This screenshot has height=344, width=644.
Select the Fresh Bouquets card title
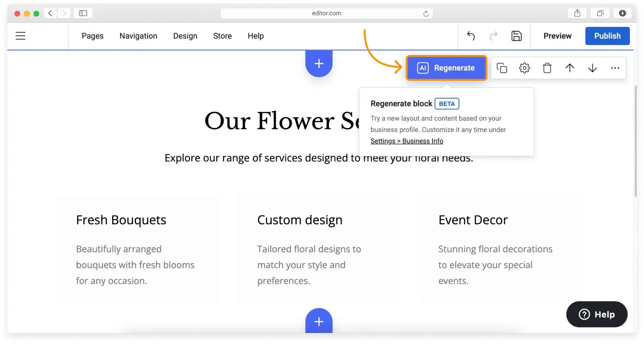point(121,220)
